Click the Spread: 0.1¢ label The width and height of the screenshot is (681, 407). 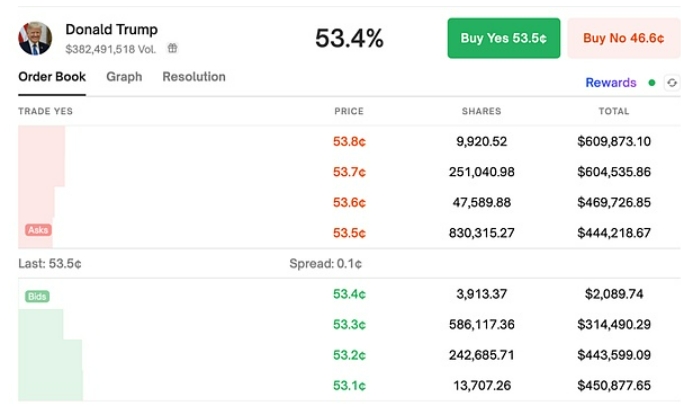click(x=326, y=264)
